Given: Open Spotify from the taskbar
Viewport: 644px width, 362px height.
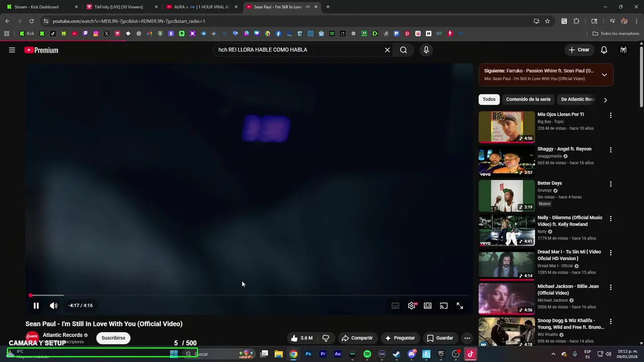Looking at the screenshot, I should tap(367, 354).
